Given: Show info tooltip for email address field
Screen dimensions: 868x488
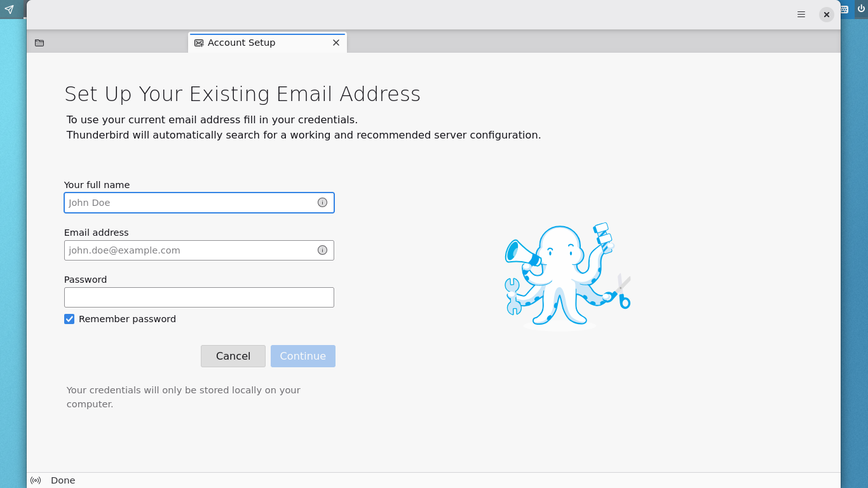Looking at the screenshot, I should click(322, 250).
